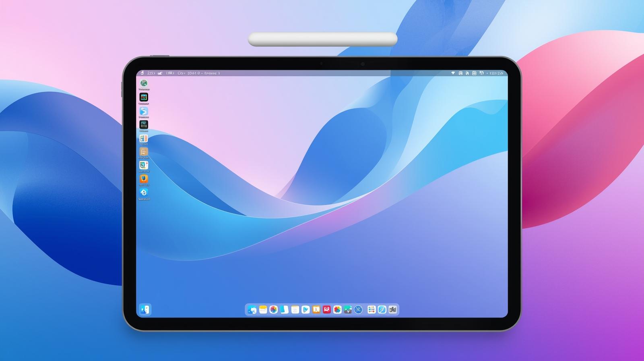Open the colorful app-grid Launchpad dock icon
The image size is (644, 361).
point(372,309)
